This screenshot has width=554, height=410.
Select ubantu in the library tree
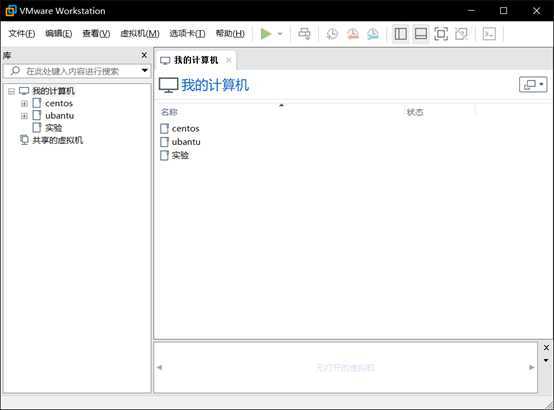tap(59, 116)
